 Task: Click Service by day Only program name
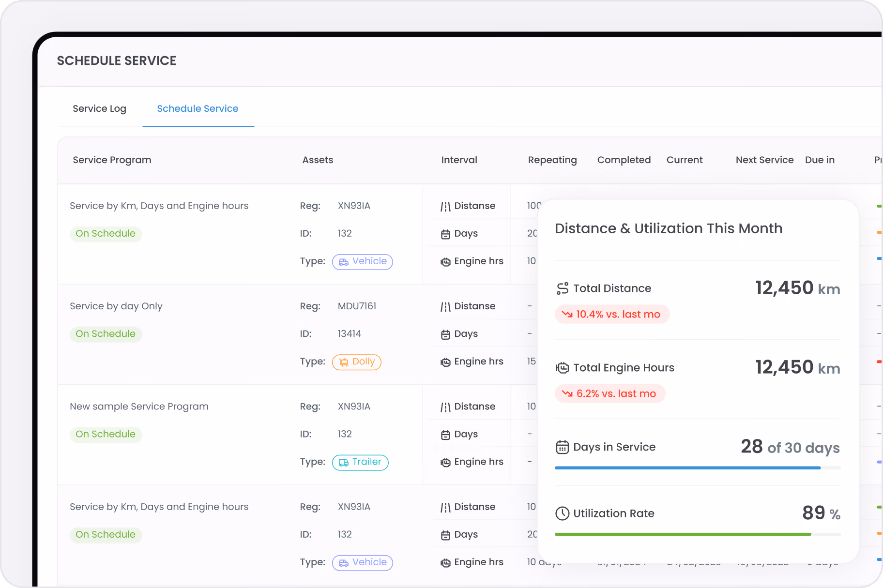(116, 306)
